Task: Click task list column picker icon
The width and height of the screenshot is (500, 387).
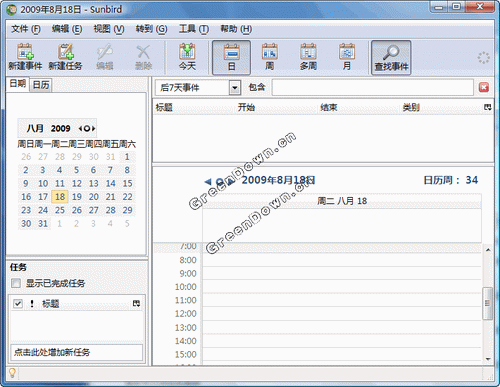Action: (x=136, y=303)
